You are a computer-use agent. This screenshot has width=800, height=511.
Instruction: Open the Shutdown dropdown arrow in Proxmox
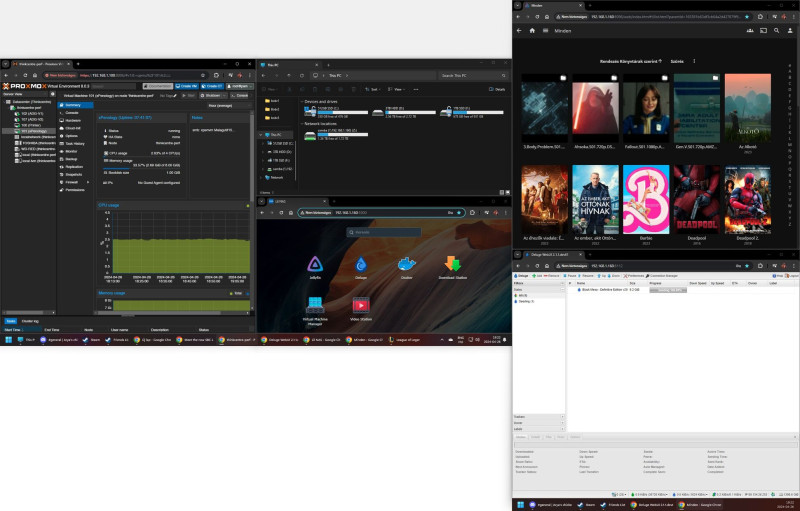(x=224, y=95)
